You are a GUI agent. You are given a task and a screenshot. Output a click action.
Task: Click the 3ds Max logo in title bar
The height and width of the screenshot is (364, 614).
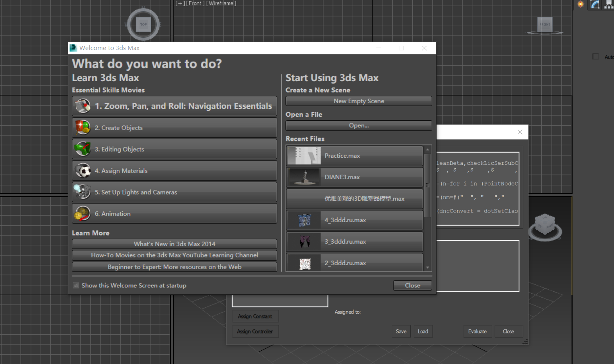tap(73, 48)
